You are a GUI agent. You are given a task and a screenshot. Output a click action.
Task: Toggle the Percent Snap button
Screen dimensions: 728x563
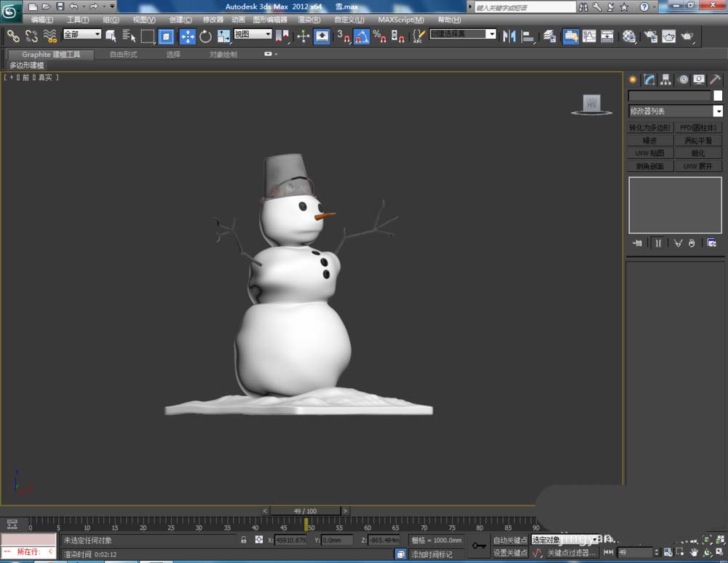tap(379, 36)
